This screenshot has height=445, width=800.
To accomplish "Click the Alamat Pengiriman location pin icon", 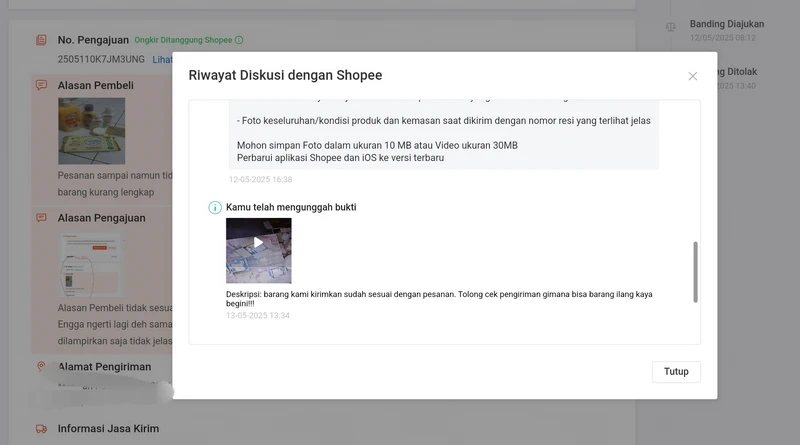I will tap(41, 366).
